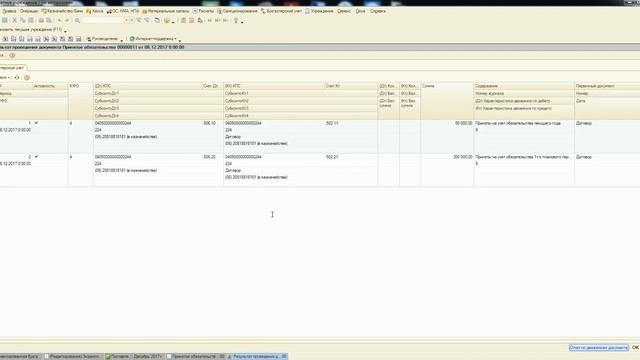Open the Касса menu
The width and height of the screenshot is (640, 360).
tap(95, 11)
